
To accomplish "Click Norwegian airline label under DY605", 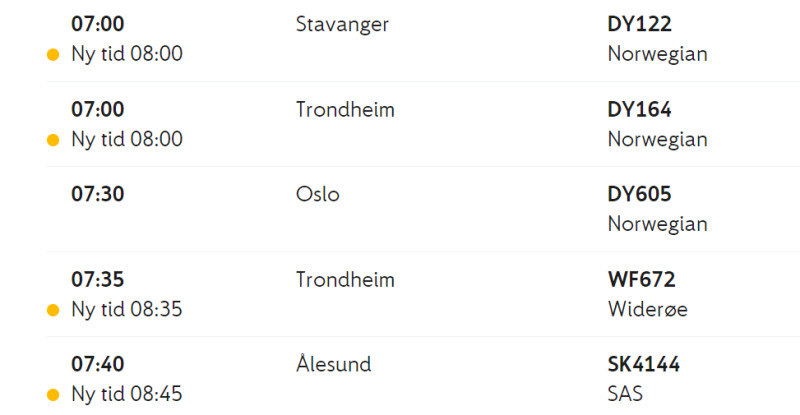I will pyautogui.click(x=658, y=225).
